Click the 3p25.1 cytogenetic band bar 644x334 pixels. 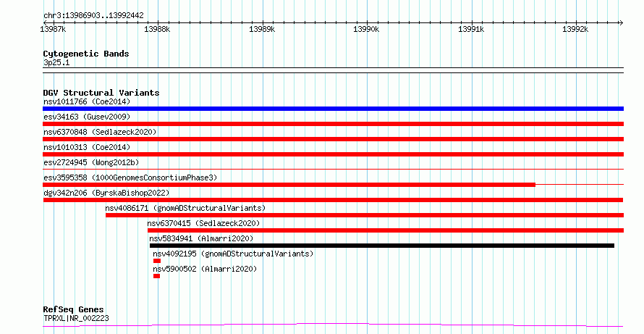(333, 70)
